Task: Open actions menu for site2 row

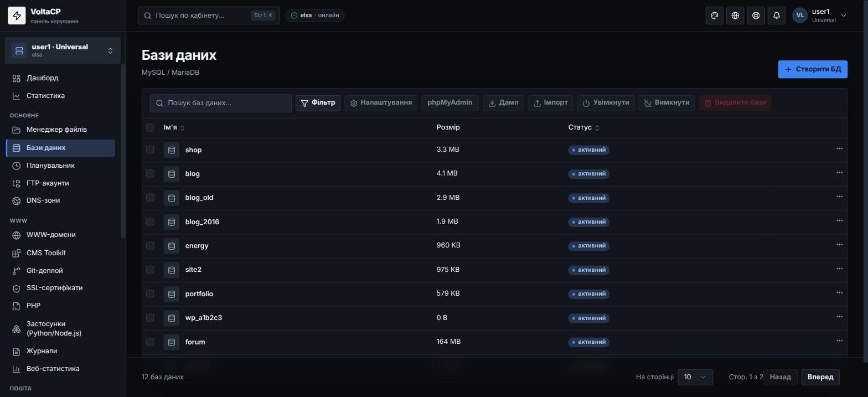Action: coord(839,269)
